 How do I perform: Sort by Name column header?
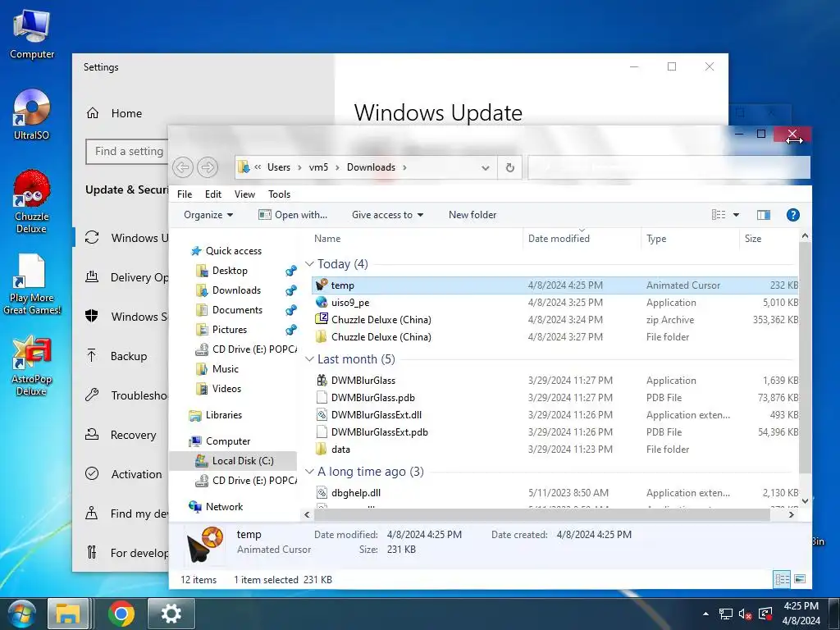(416, 239)
